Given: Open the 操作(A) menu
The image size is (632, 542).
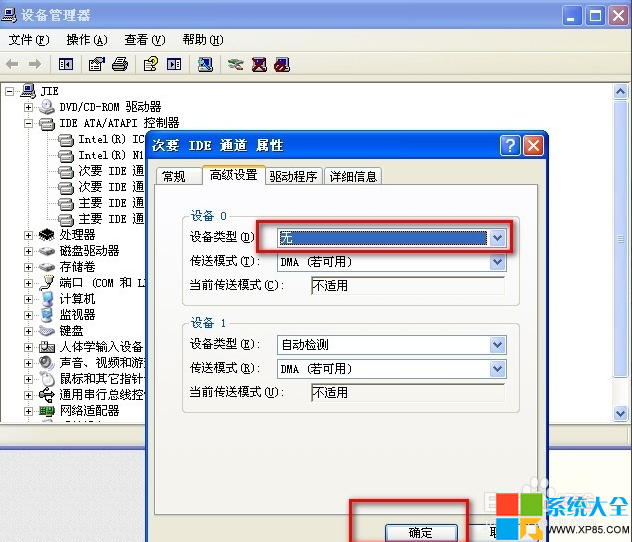Looking at the screenshot, I should [x=86, y=40].
